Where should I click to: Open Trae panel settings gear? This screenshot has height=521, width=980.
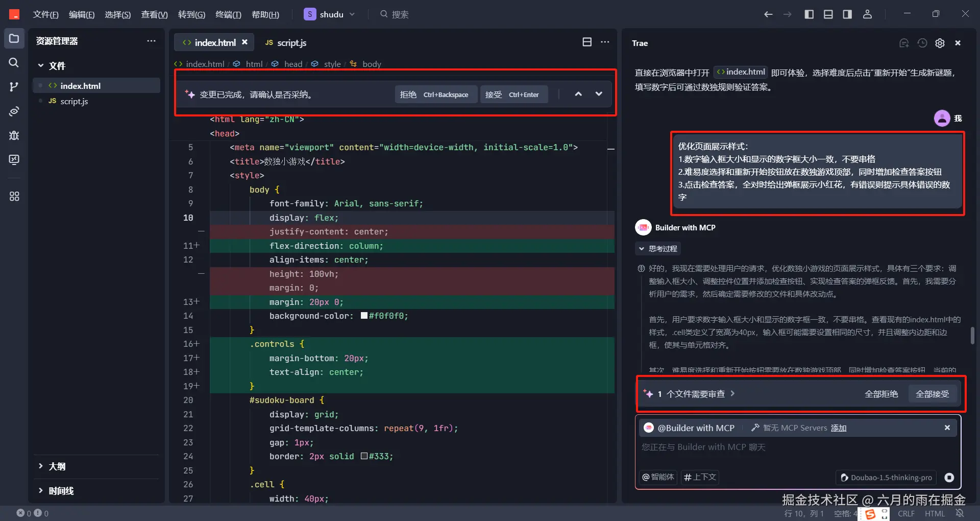tap(940, 43)
